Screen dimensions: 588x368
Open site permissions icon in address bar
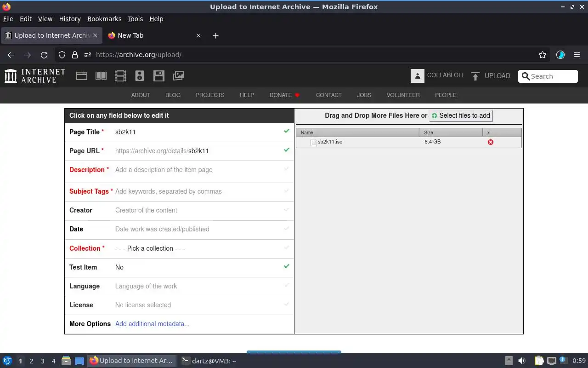[88, 55]
